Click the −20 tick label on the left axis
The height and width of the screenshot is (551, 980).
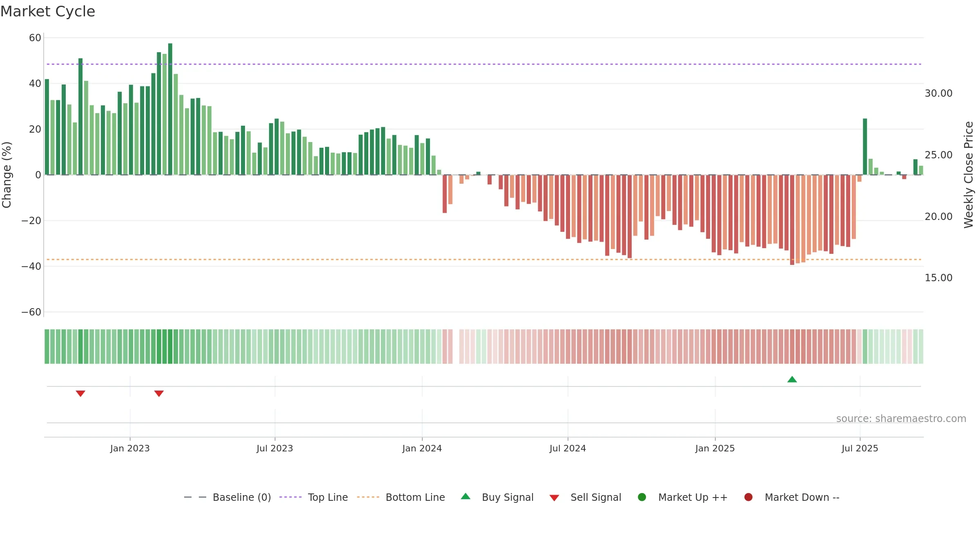tap(31, 221)
